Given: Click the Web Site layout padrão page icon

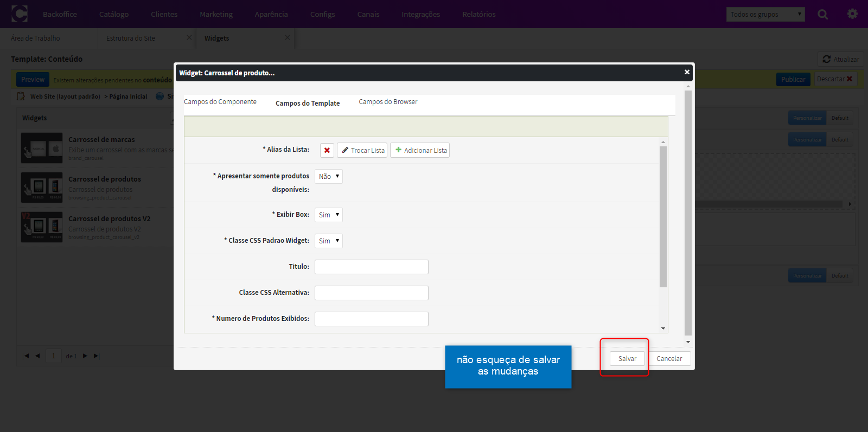Looking at the screenshot, I should click(21, 96).
